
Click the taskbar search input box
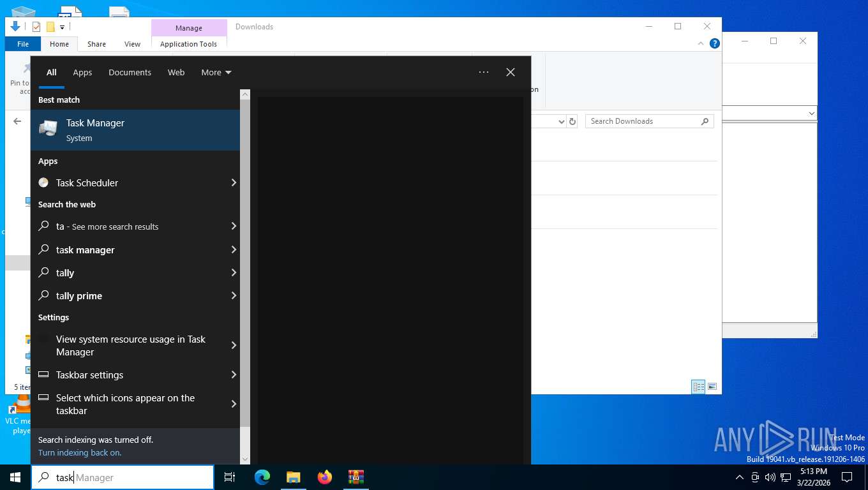point(123,477)
